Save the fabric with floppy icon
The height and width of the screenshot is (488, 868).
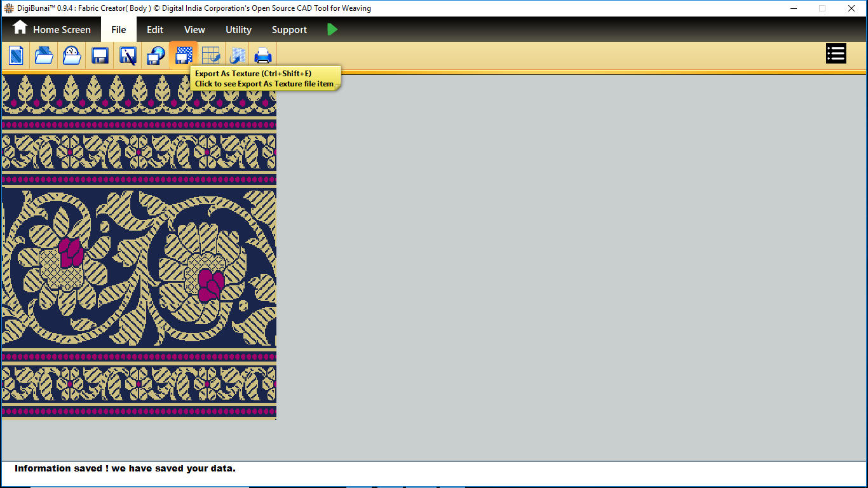100,55
